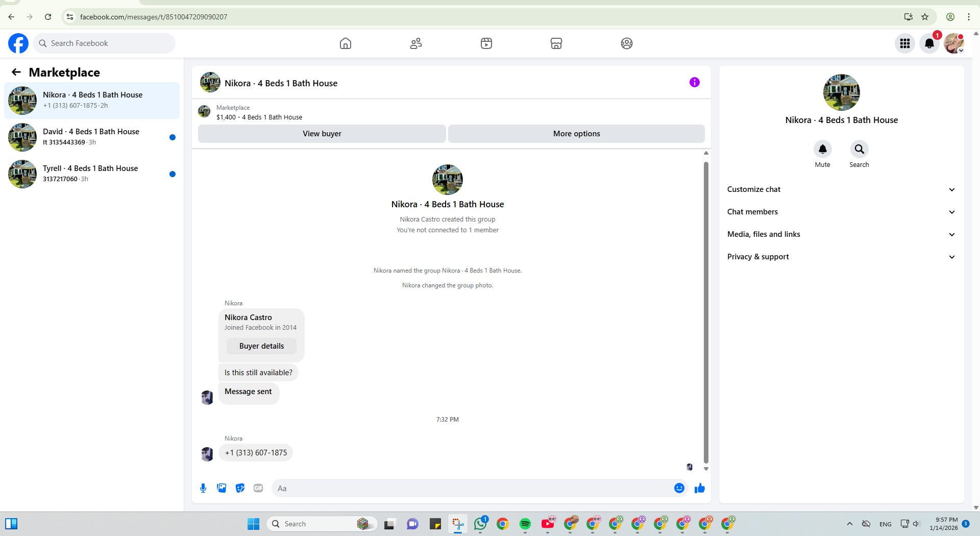Click the Facebook logo

(18, 43)
